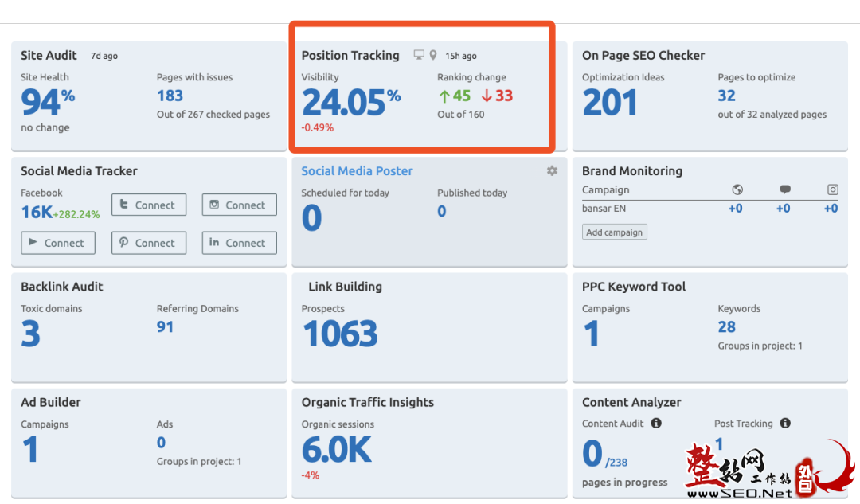Viewport: 860px width, 504px height.
Task: Open the Brand Monitoring widget title
Action: click(631, 171)
